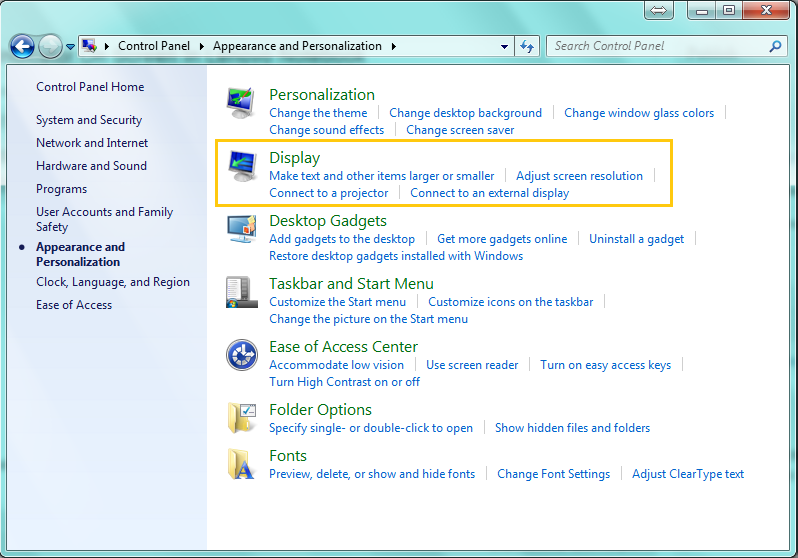The image size is (798, 558).
Task: Click the Search Control Panel field
Action: click(x=658, y=46)
